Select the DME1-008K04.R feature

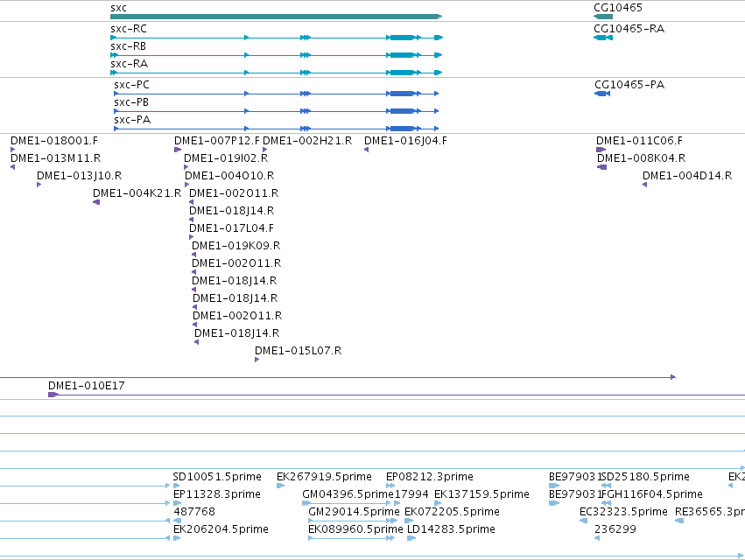point(602,167)
